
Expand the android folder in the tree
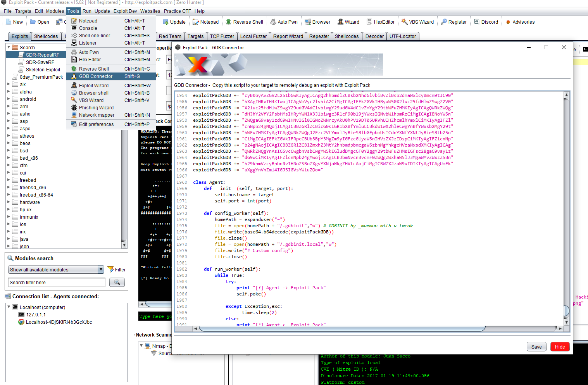point(9,99)
